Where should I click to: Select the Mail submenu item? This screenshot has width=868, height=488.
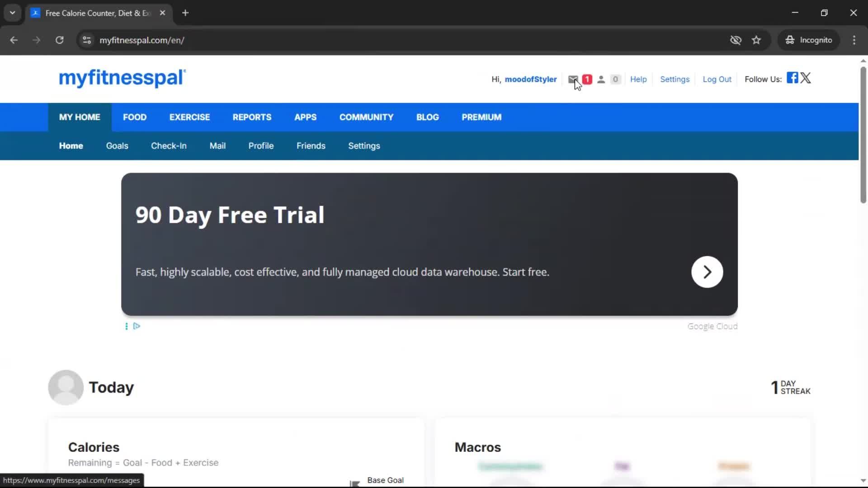pos(217,145)
